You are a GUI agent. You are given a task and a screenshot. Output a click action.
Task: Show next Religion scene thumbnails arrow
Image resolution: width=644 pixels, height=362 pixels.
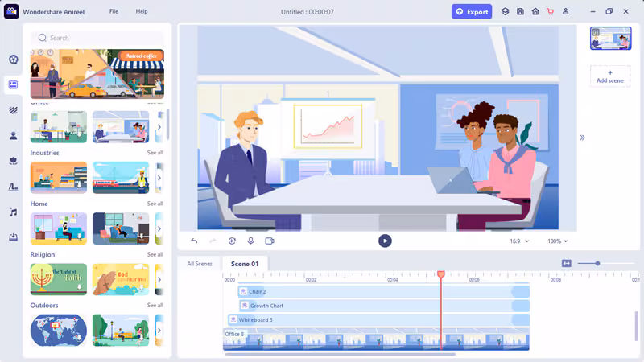click(159, 279)
